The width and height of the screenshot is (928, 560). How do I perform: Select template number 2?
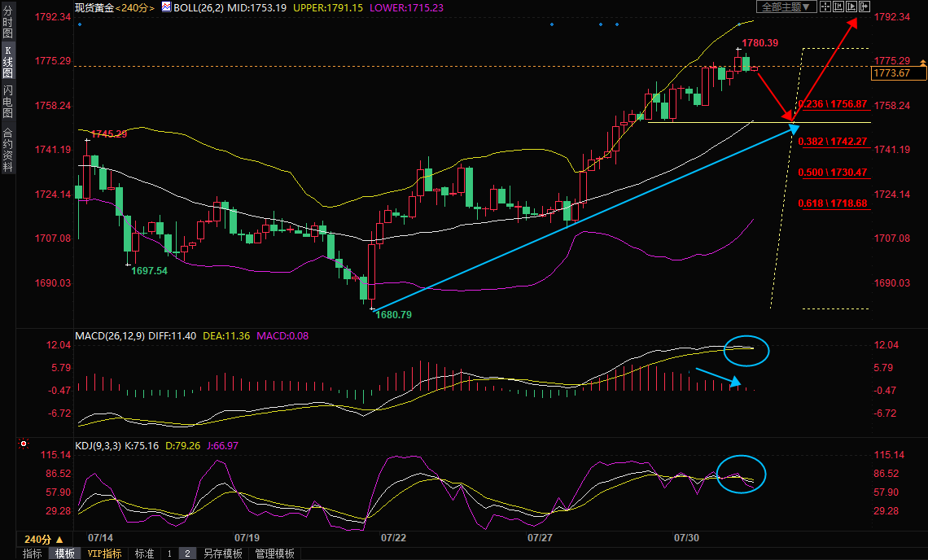(186, 553)
